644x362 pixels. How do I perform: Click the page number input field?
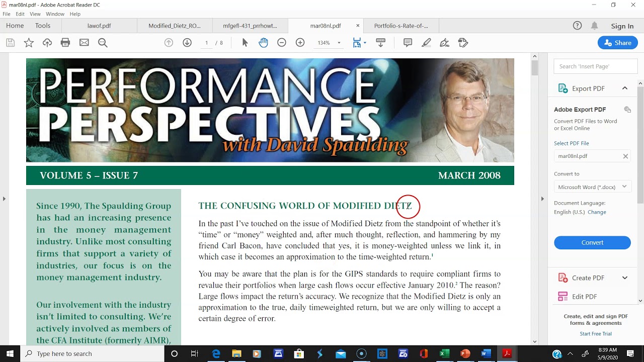coord(206,43)
